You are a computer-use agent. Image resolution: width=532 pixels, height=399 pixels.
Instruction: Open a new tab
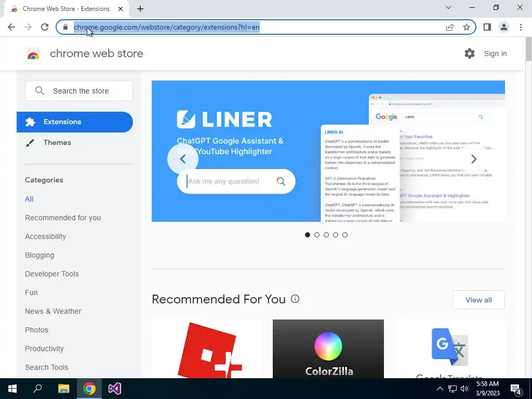(140, 9)
